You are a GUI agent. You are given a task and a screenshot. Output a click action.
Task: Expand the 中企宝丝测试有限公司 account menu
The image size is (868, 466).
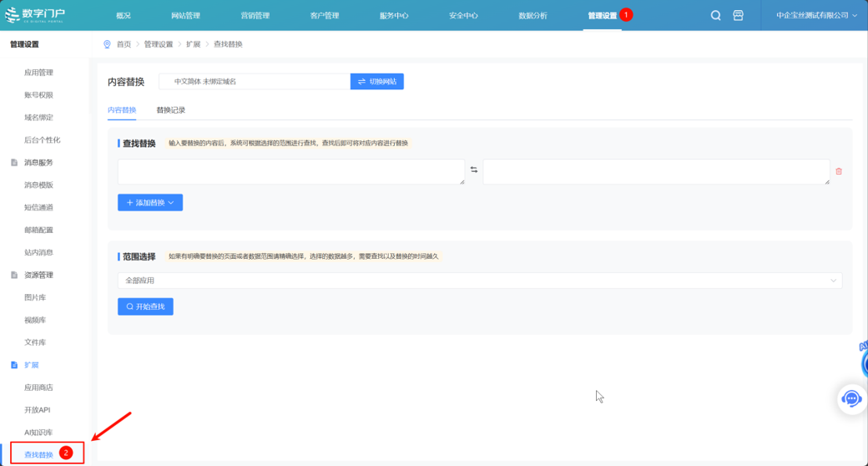816,16
